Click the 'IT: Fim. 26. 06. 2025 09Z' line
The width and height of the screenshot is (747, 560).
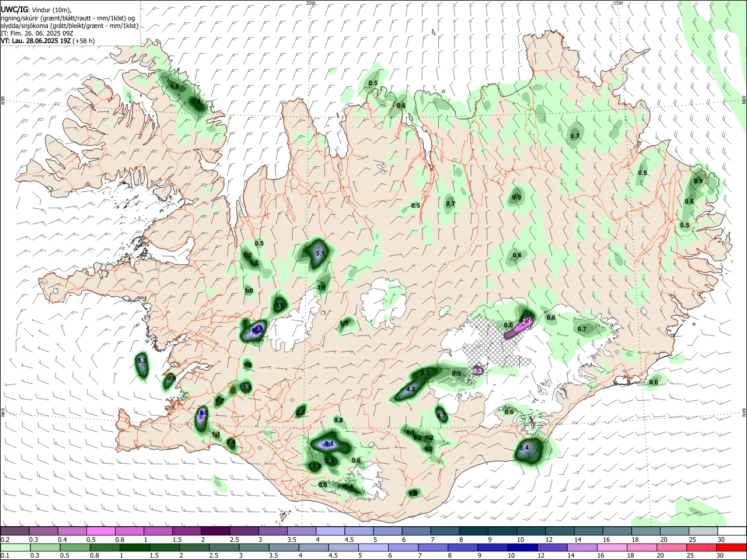pyautogui.click(x=37, y=34)
